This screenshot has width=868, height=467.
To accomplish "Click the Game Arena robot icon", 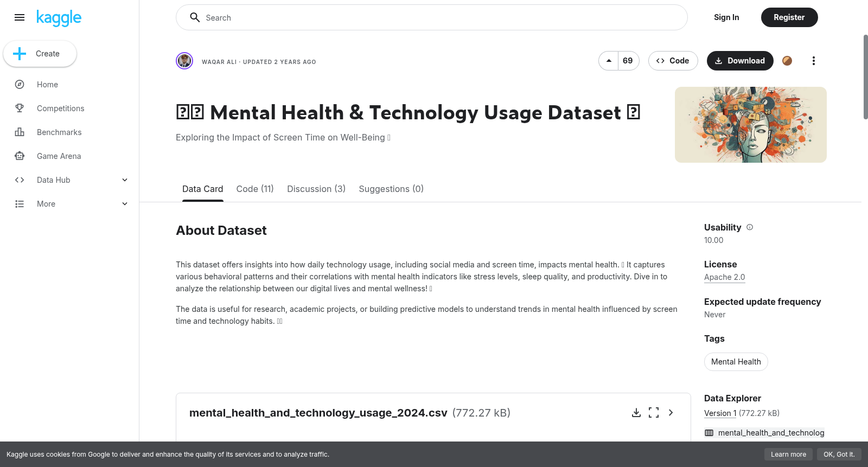I will coord(20,156).
